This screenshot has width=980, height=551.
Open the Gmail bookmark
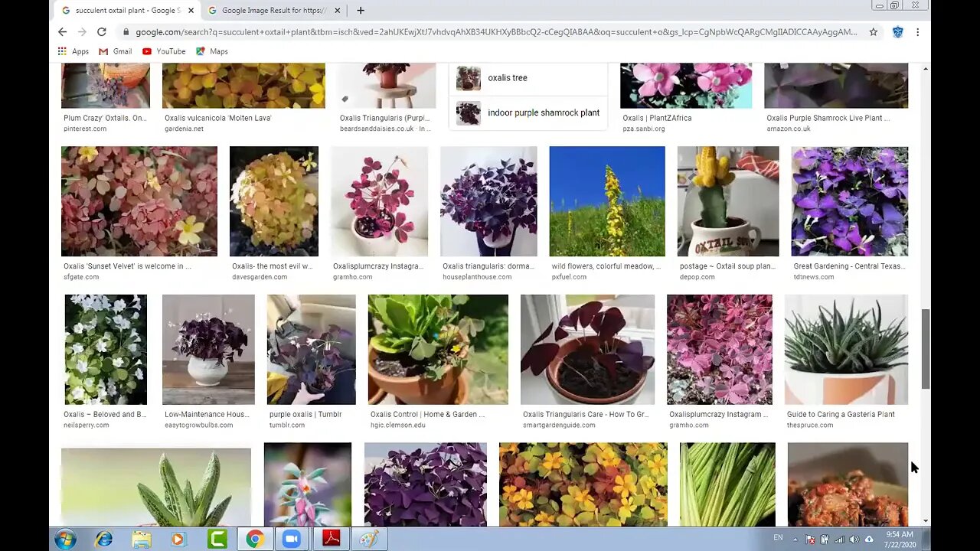pos(115,51)
